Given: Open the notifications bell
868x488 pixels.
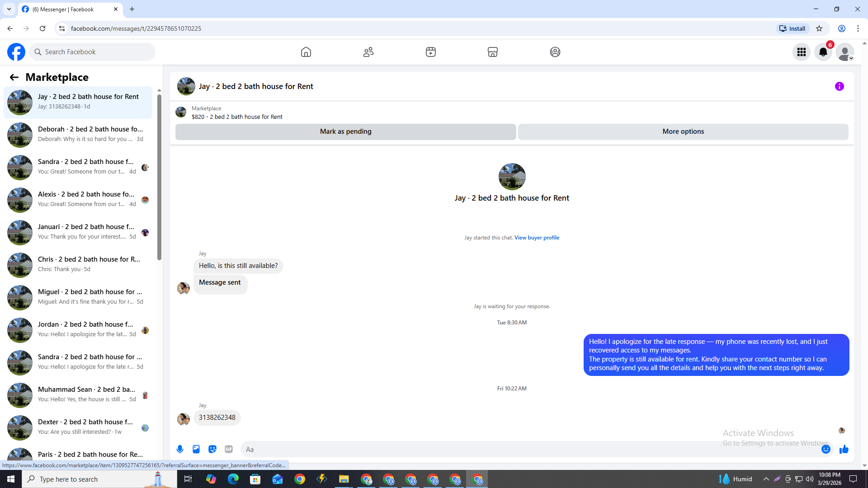Looking at the screenshot, I should [x=823, y=52].
